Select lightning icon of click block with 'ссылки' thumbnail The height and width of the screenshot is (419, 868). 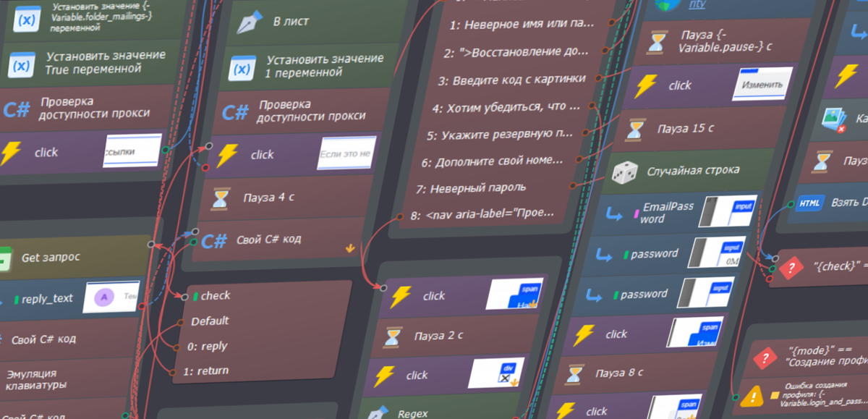pyautogui.click(x=10, y=153)
